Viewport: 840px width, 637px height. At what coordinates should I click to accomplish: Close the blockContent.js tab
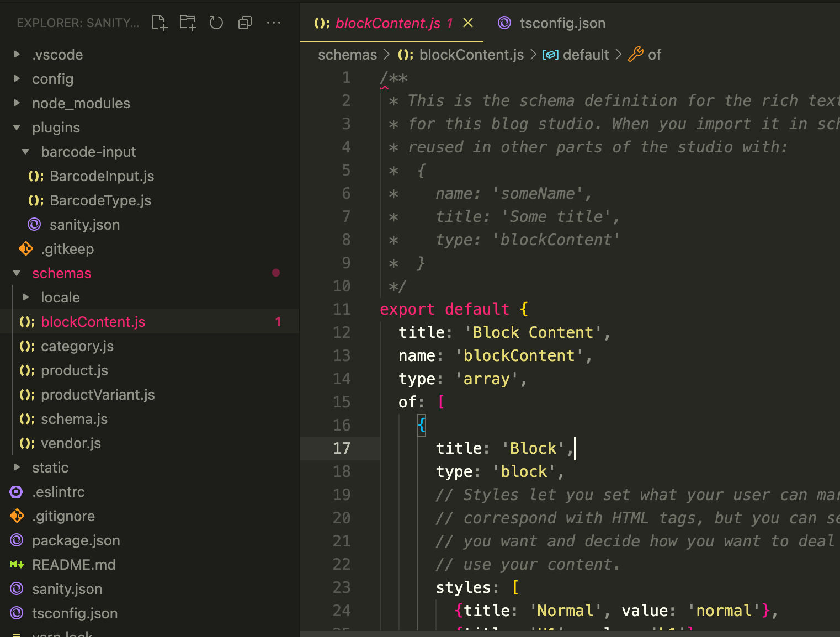click(468, 23)
